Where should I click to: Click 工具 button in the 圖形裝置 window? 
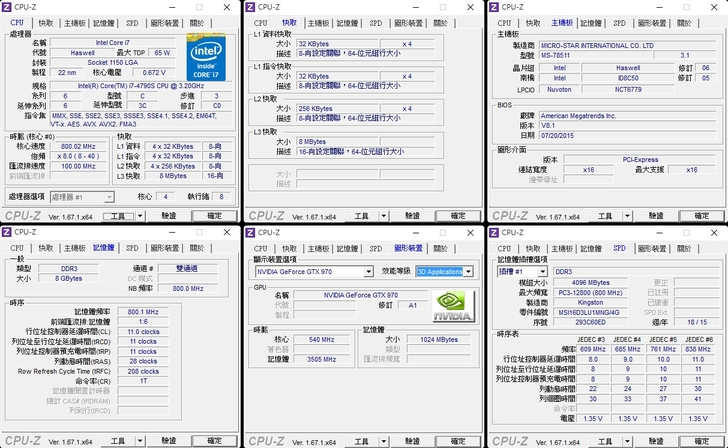[362, 441]
